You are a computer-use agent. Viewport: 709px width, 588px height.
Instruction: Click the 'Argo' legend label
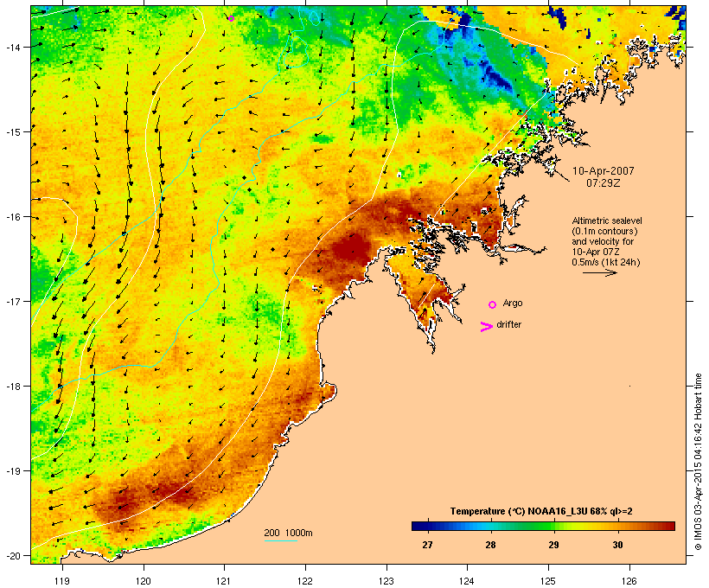(513, 303)
